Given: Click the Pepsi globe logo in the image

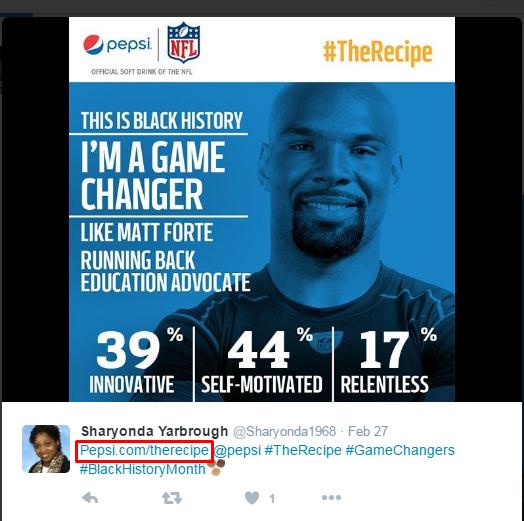Looking at the screenshot, I should pyautogui.click(x=93, y=44).
